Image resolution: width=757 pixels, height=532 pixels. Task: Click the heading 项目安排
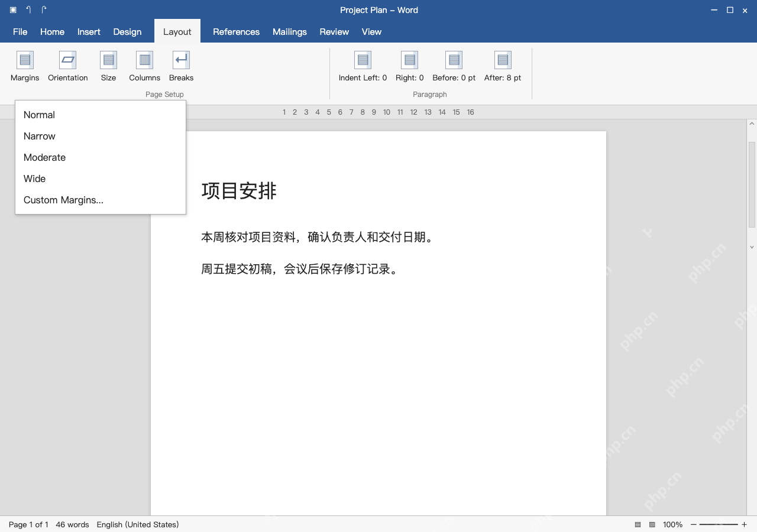click(x=239, y=191)
